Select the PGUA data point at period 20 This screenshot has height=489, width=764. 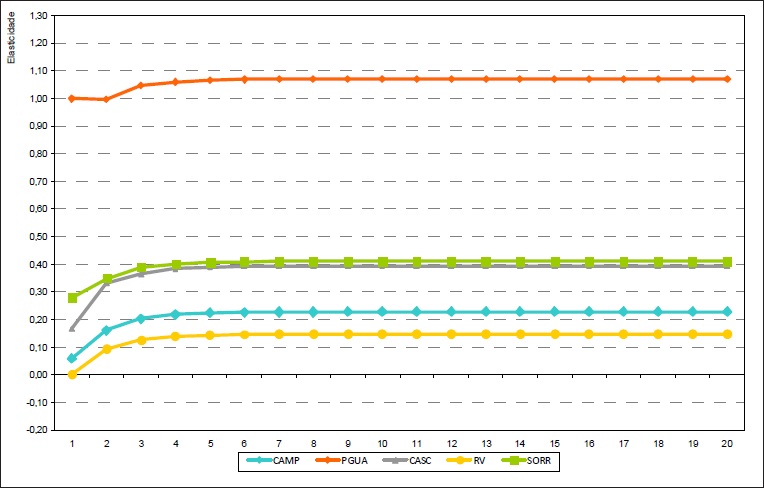pos(727,79)
